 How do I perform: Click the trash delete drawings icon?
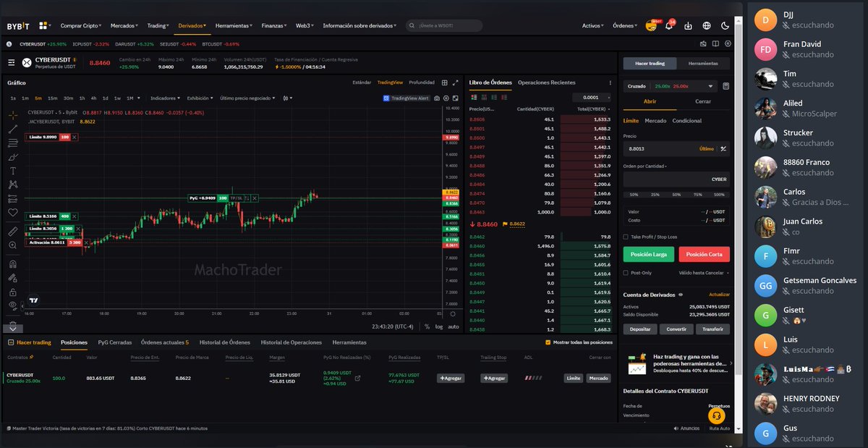coord(13,325)
